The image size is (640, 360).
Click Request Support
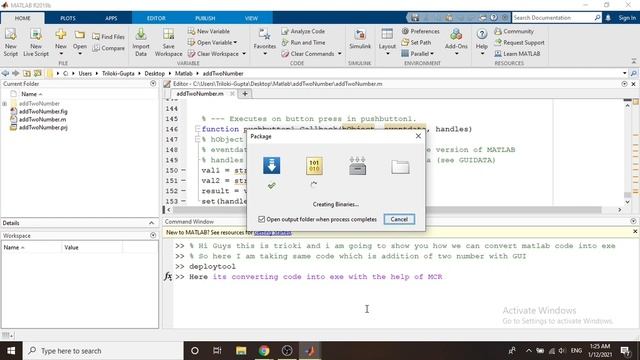(519, 42)
